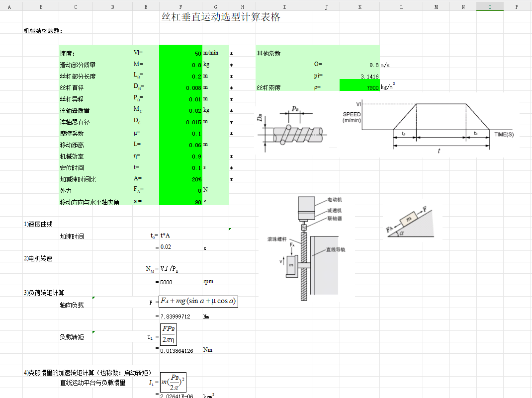Click the 轴向负载 label

pyautogui.click(x=72, y=305)
